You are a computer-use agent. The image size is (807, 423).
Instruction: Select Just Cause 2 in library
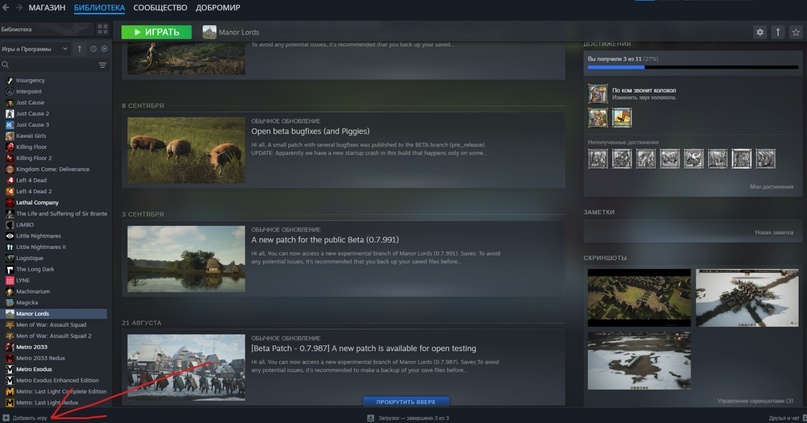pyautogui.click(x=32, y=114)
